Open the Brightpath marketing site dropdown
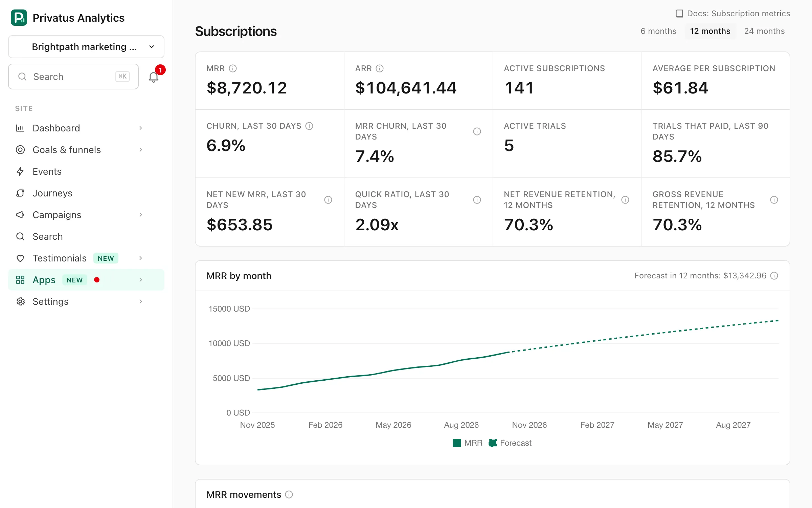Viewport: 812px width, 508px height. [86, 47]
